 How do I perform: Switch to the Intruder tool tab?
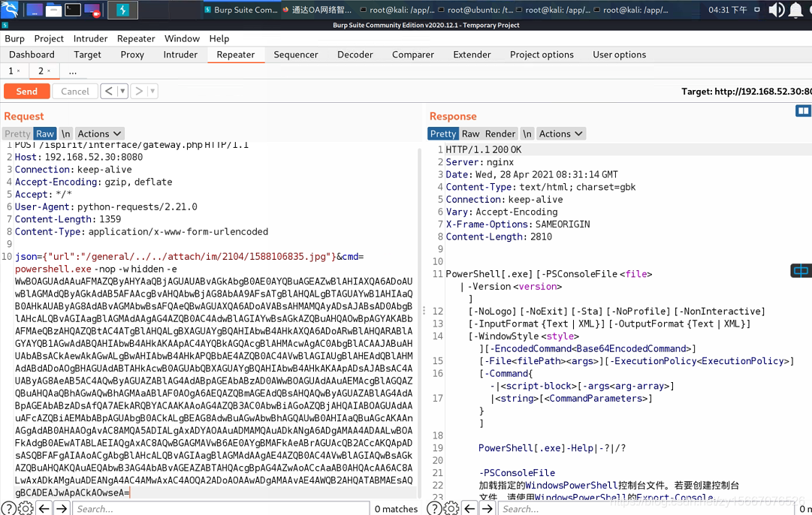coord(180,55)
